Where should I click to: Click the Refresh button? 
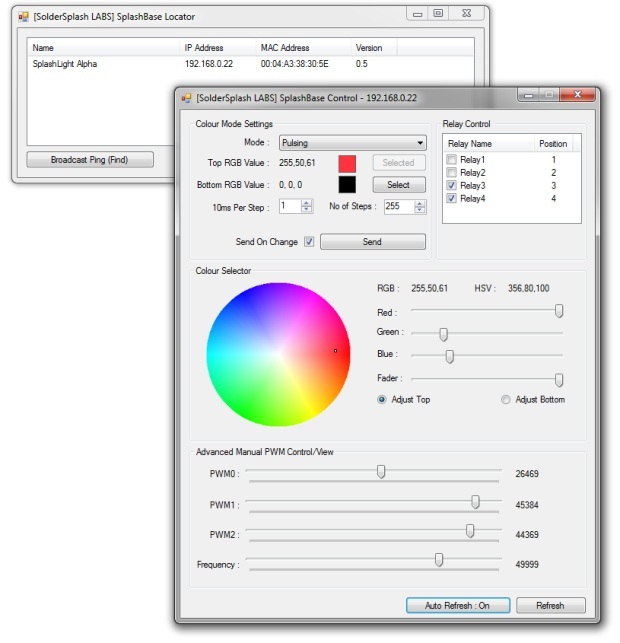coord(551,606)
